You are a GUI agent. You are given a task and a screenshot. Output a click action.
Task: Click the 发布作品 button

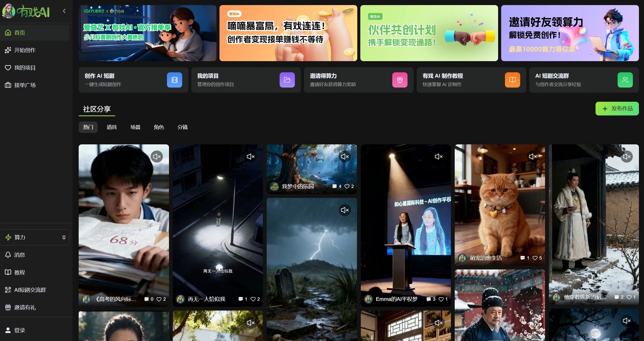[x=617, y=109]
